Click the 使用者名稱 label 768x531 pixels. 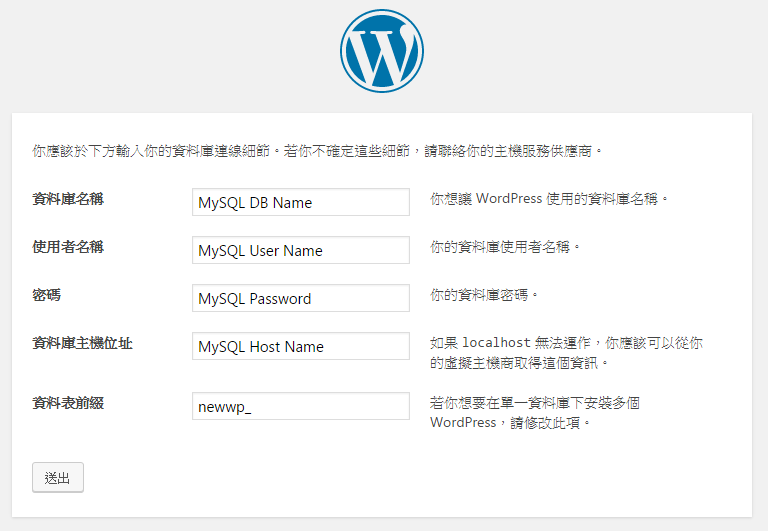[68, 247]
